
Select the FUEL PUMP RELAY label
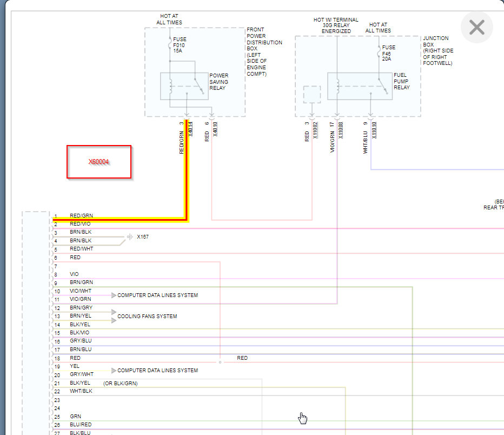point(402,81)
